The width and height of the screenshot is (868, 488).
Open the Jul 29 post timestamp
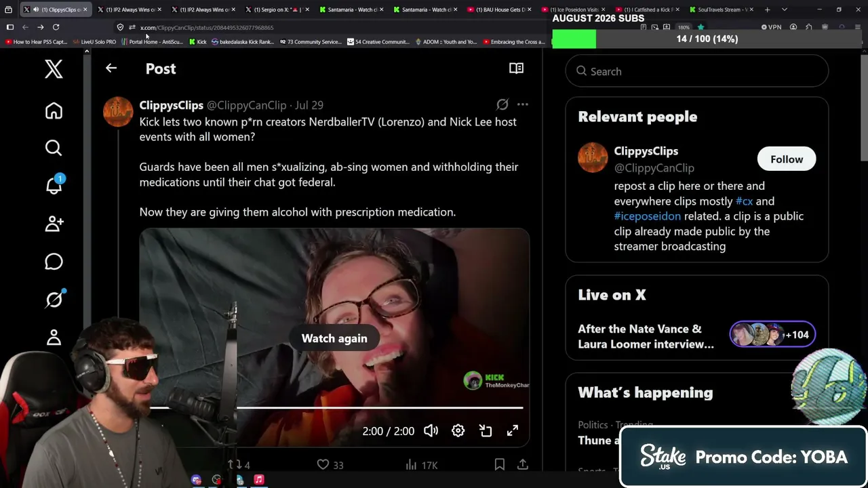[x=309, y=105]
